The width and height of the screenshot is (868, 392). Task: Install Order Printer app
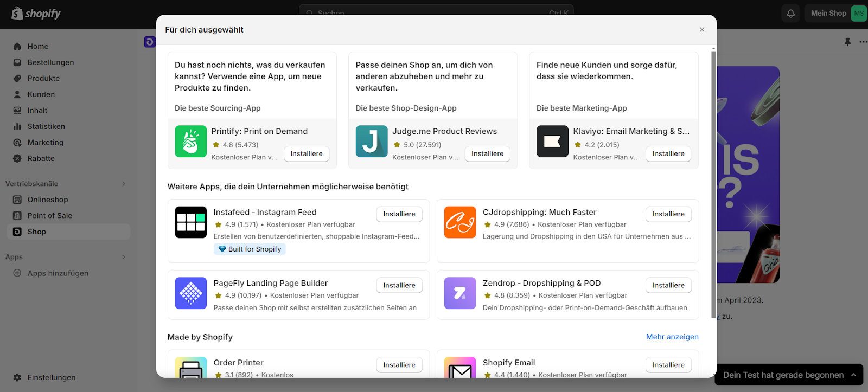click(399, 365)
